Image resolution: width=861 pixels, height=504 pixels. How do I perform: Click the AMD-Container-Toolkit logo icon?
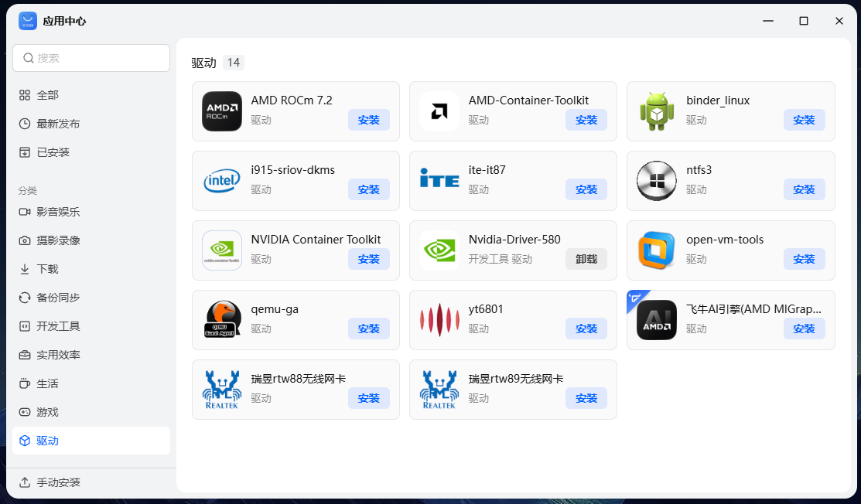click(x=439, y=111)
